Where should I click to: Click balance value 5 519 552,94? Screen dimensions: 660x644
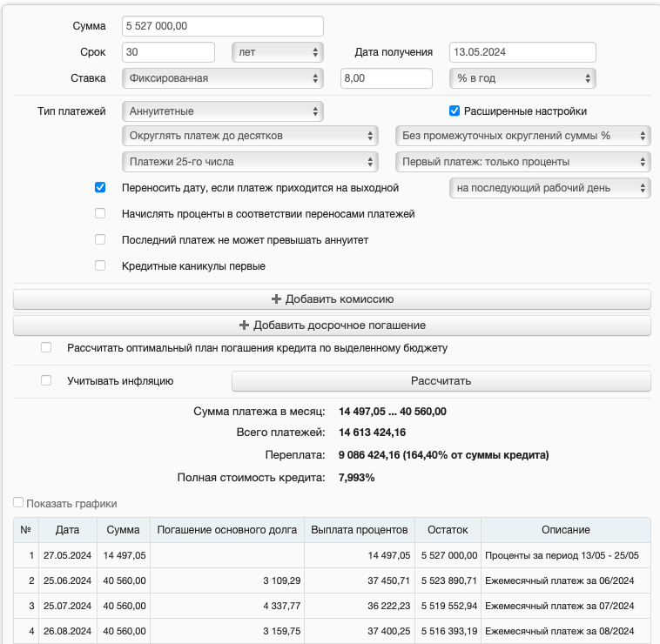[x=449, y=606]
